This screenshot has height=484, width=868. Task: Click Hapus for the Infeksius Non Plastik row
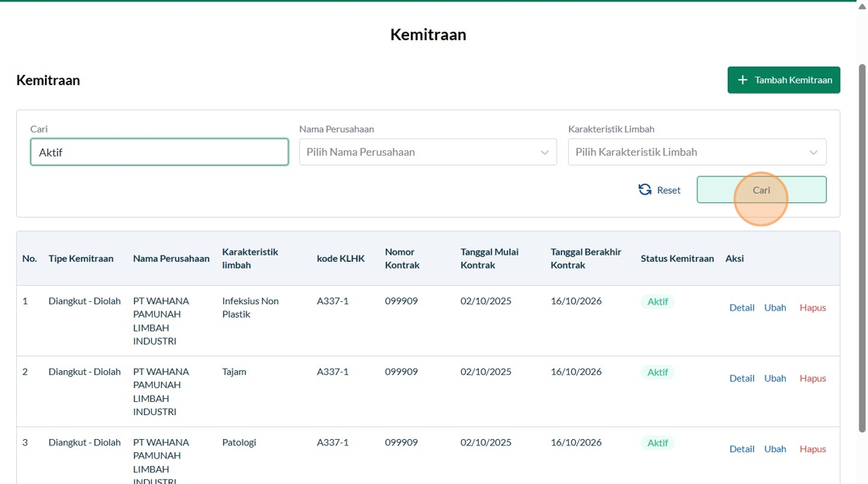[x=813, y=307]
